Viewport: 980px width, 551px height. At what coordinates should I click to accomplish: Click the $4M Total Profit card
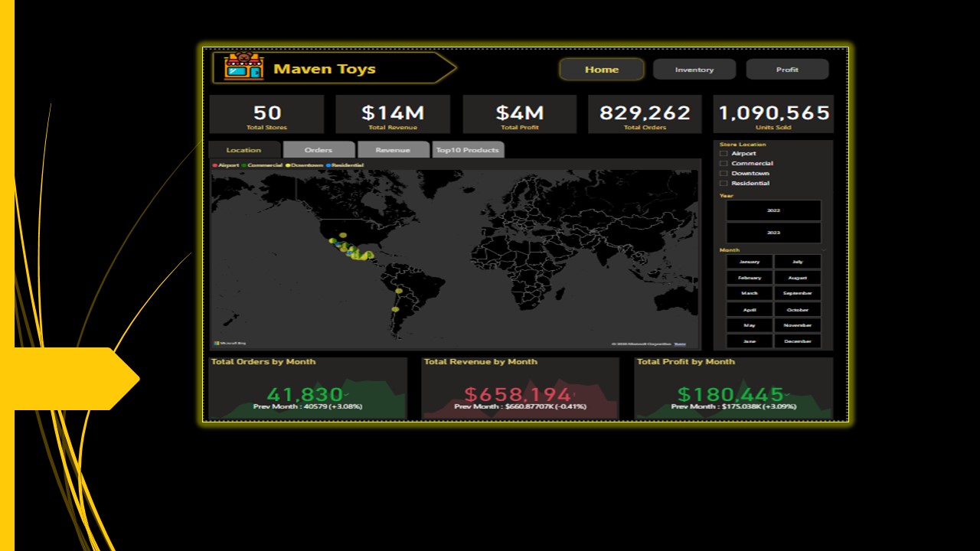tap(519, 115)
